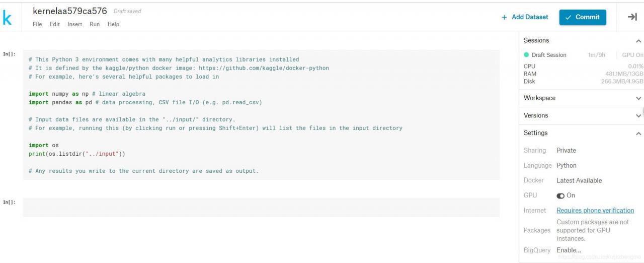The image size is (644, 263).
Task: Click the kernel title kernelaa579ca576
Action: pyautogui.click(x=70, y=11)
